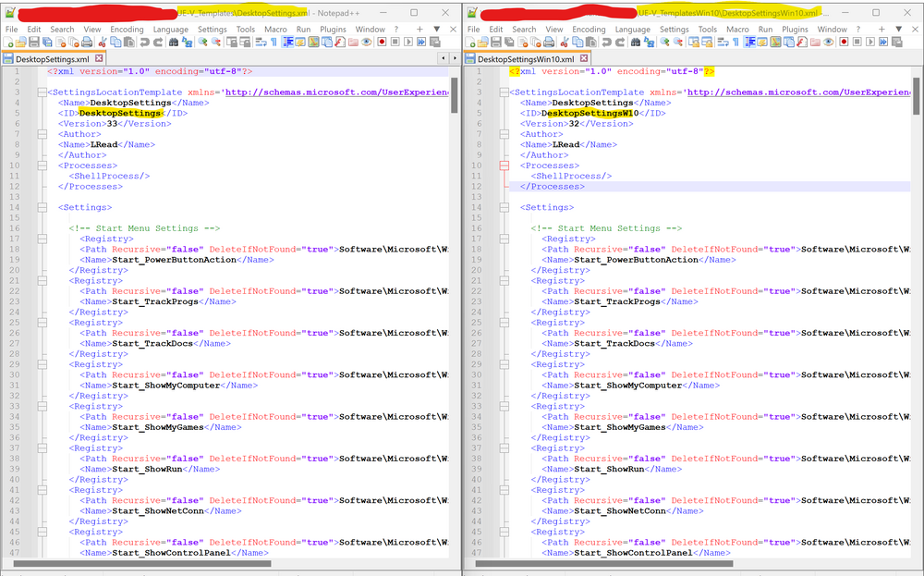Click Cut scissors icon in DesktopSettings.xml window
Screen dimensions: 924x576
coord(102,42)
